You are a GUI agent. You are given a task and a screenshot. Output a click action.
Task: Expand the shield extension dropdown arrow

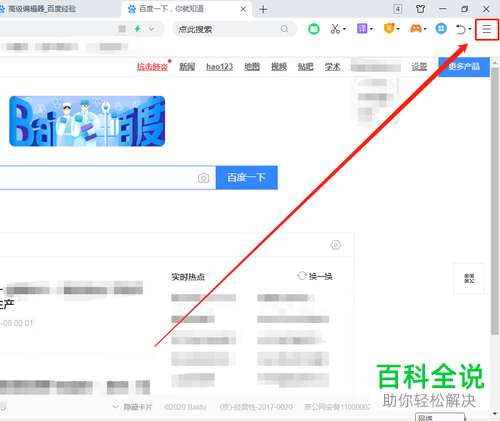[398, 29]
